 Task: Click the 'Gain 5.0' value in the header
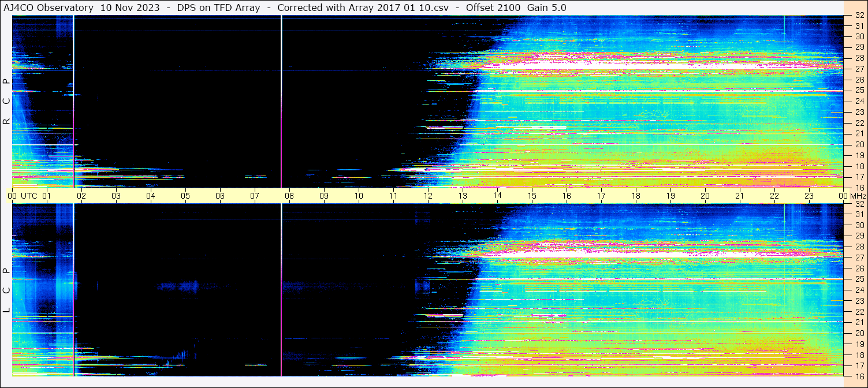coord(547,8)
